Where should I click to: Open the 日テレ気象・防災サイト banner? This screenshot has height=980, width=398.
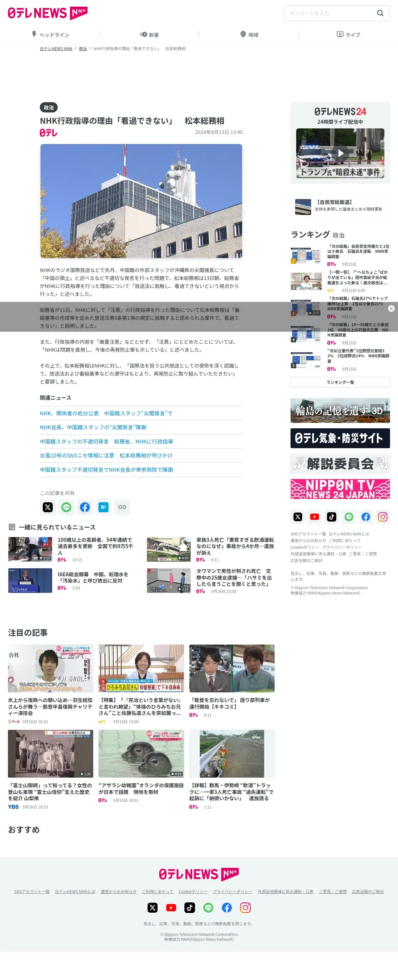340,438
